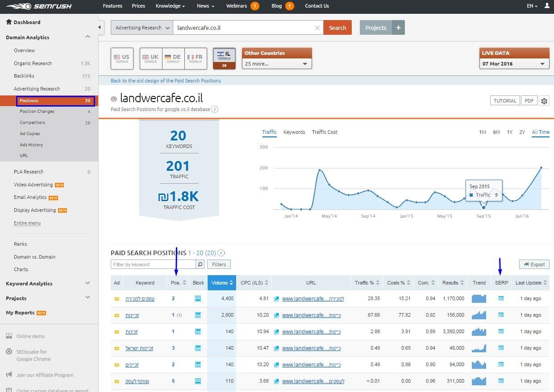Click ad icon in 4,400 volume row
This screenshot has width=554, height=392.
[x=117, y=299]
